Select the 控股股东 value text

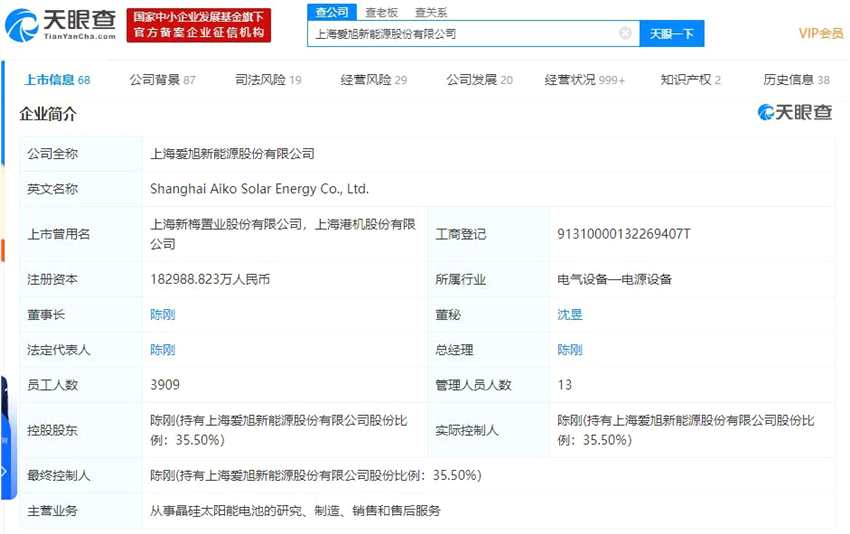[x=279, y=430]
